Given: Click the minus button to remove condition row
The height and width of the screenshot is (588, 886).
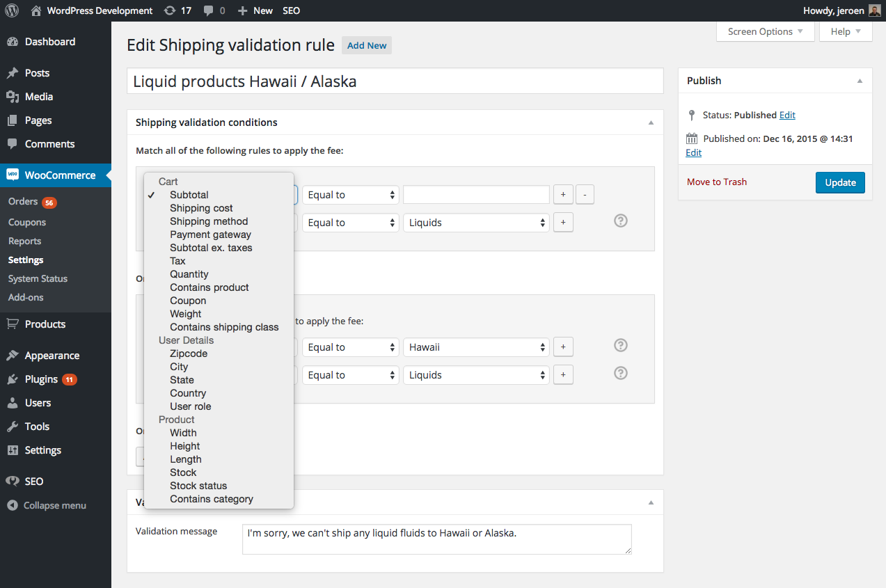Looking at the screenshot, I should click(x=585, y=195).
